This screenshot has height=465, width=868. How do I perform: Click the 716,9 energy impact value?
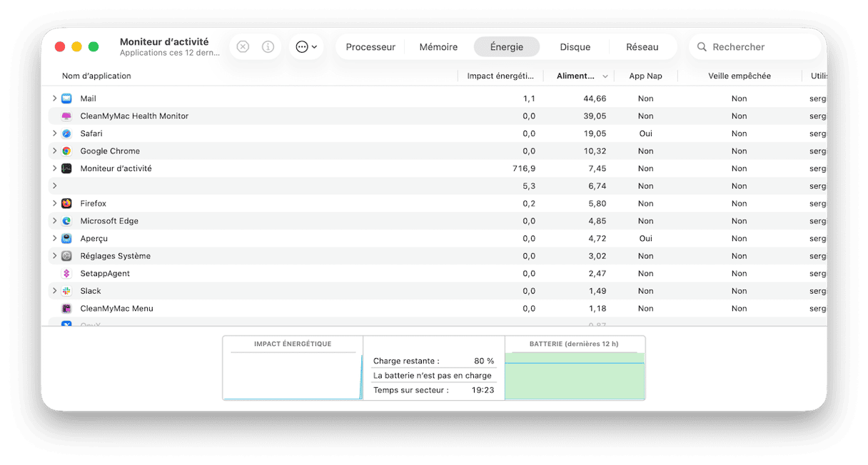[523, 169]
